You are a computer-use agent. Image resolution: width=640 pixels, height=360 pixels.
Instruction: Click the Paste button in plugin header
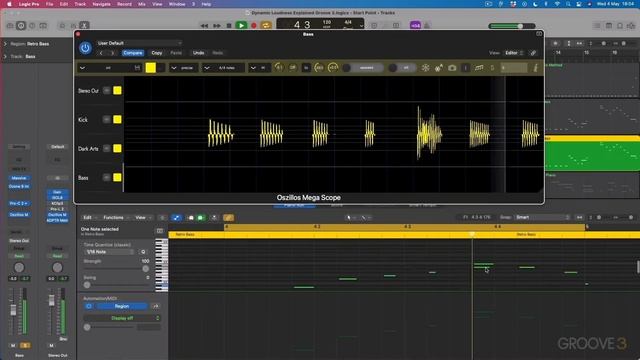tap(176, 53)
